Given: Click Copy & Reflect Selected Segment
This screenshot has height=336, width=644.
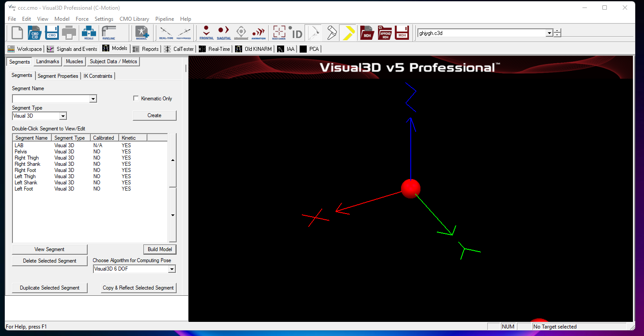Looking at the screenshot, I should (139, 288).
